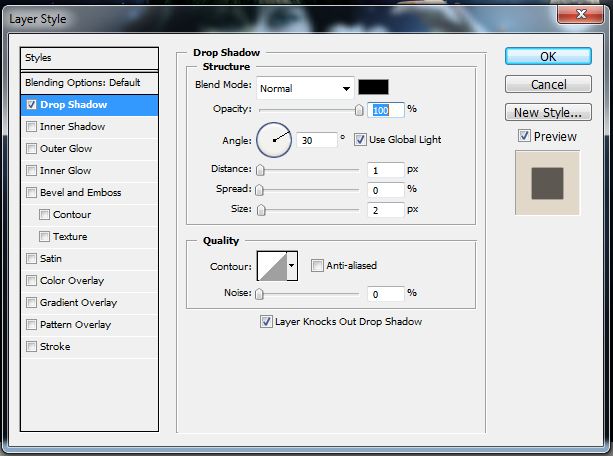
Task: Close the Layer Style dialog
Action: click(x=580, y=15)
